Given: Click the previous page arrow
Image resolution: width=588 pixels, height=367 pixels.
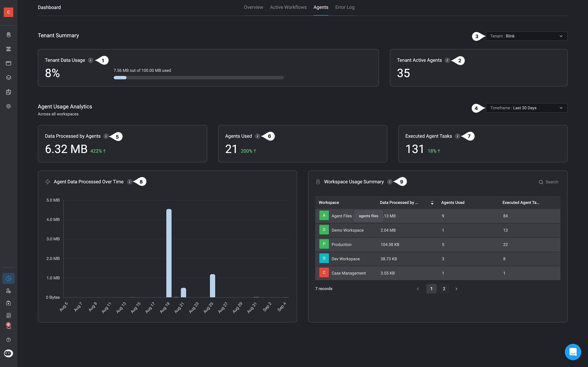Looking at the screenshot, I should (x=418, y=289).
